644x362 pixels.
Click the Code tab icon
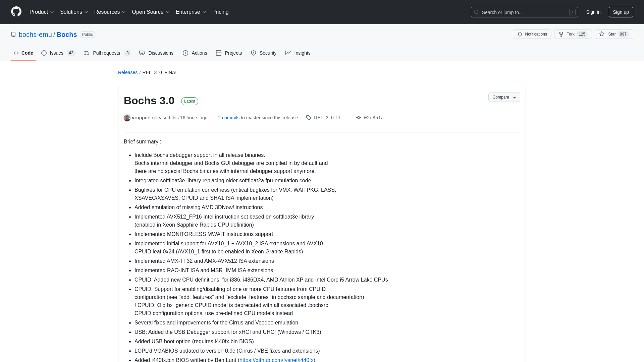pyautogui.click(x=16, y=53)
